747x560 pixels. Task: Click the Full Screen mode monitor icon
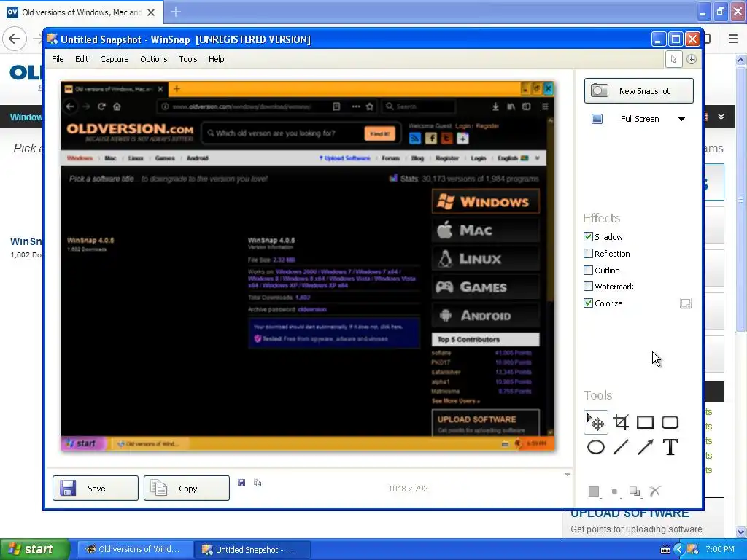597,119
